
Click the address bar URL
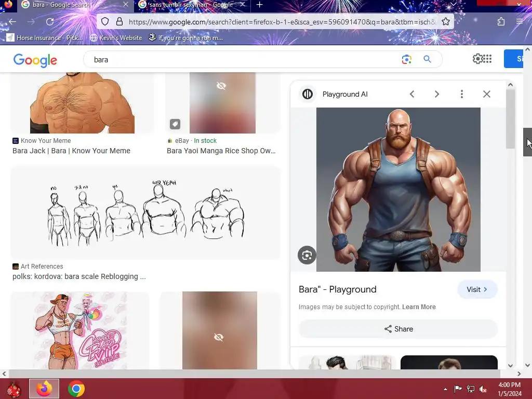point(282,22)
